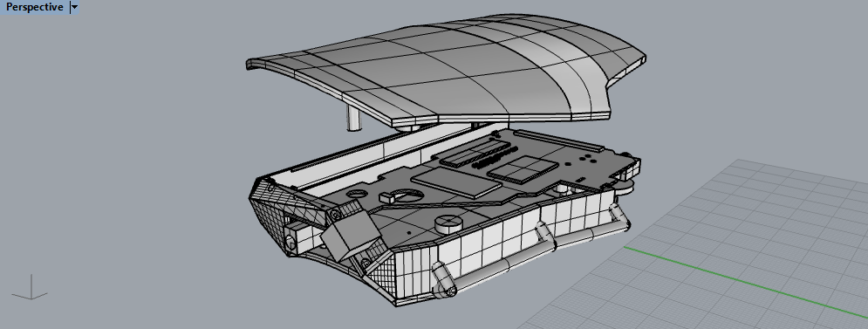Screen dimensions: 868x329
Task: Click the world axes icon in the viewport corner
Action: pos(31,287)
